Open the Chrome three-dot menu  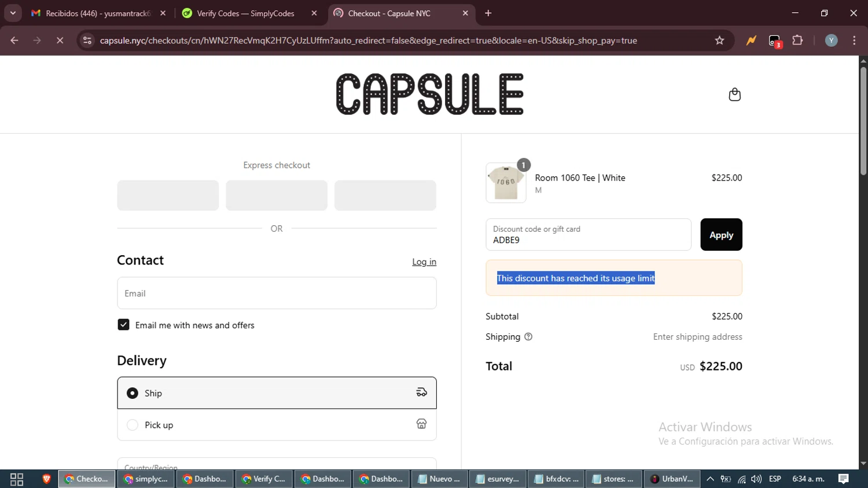854,41
